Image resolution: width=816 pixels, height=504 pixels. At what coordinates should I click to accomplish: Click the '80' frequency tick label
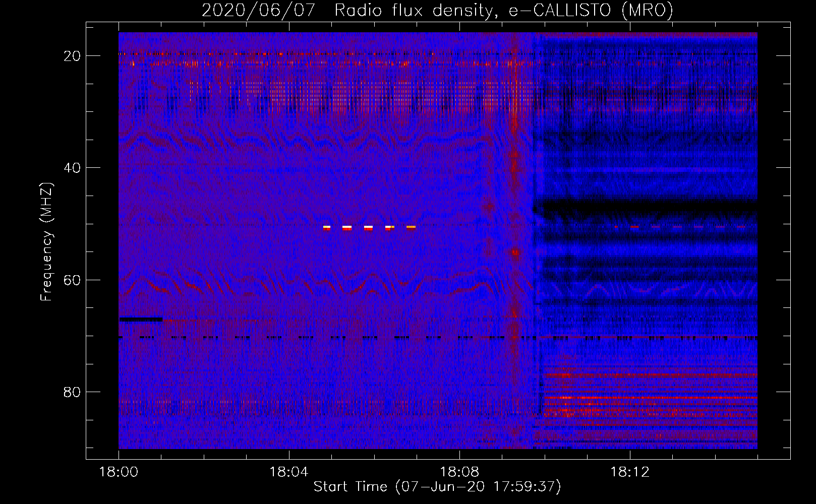(72, 392)
